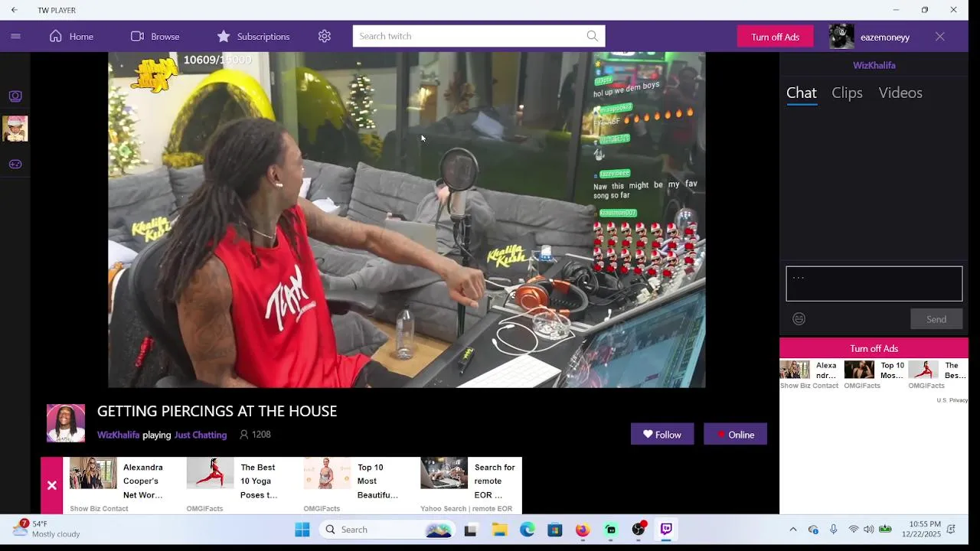This screenshot has width=980, height=551.
Task: Click the microphone tray icon
Action: click(833, 530)
